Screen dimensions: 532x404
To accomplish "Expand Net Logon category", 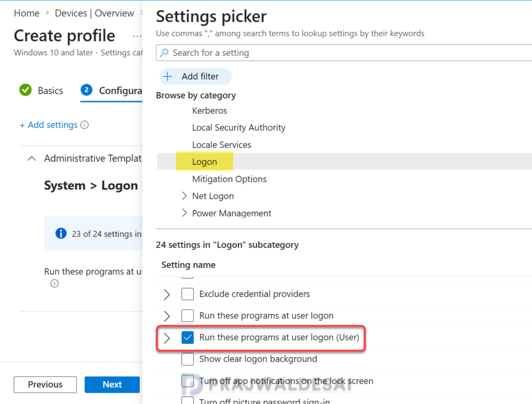I will pos(184,196).
